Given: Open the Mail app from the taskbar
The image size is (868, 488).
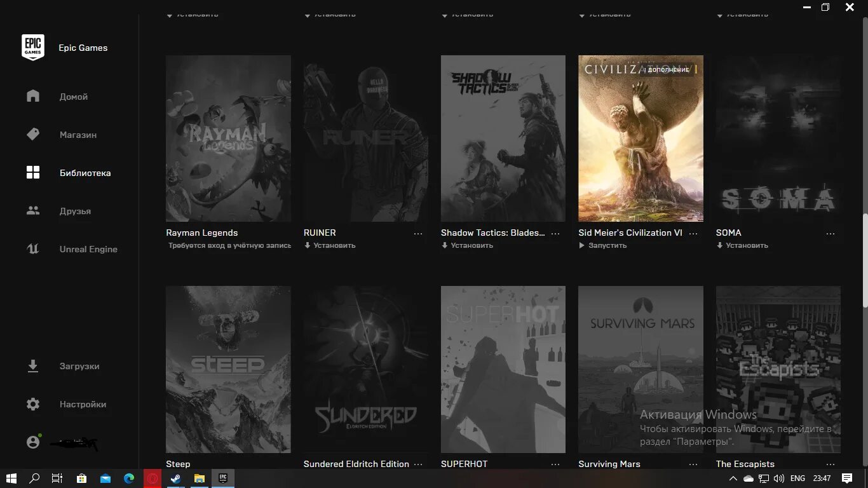Looking at the screenshot, I should (x=105, y=478).
